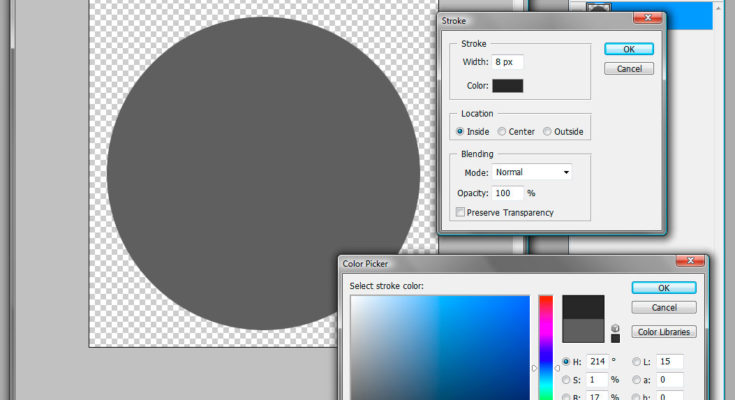Click the a value field showing 0

(x=669, y=379)
